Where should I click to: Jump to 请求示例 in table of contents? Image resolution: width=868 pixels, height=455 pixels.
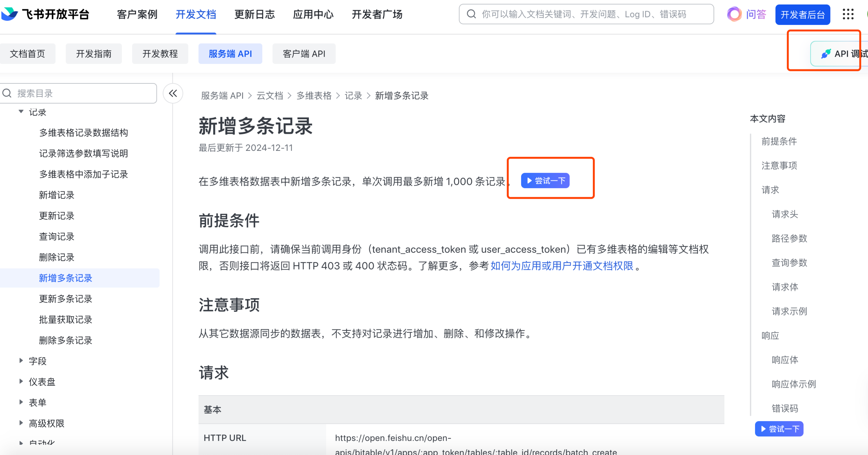coord(789,311)
